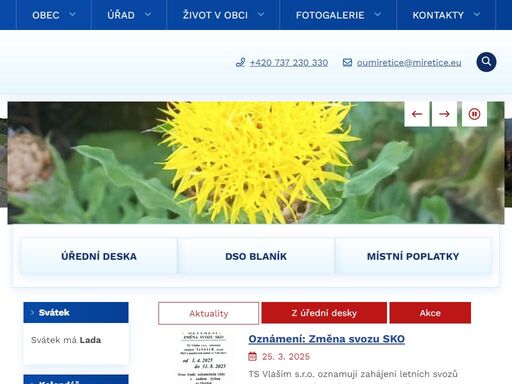Click the article date 25. 3. 2025

286,357
